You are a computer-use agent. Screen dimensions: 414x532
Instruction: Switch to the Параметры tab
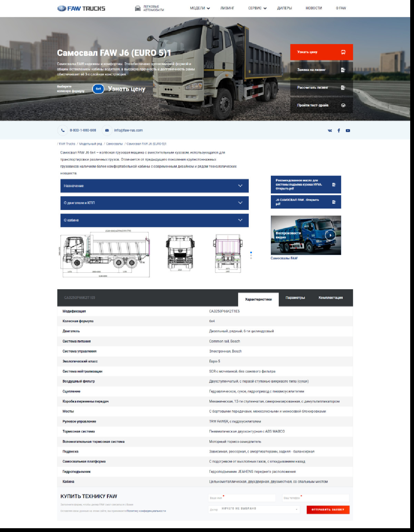tap(295, 298)
